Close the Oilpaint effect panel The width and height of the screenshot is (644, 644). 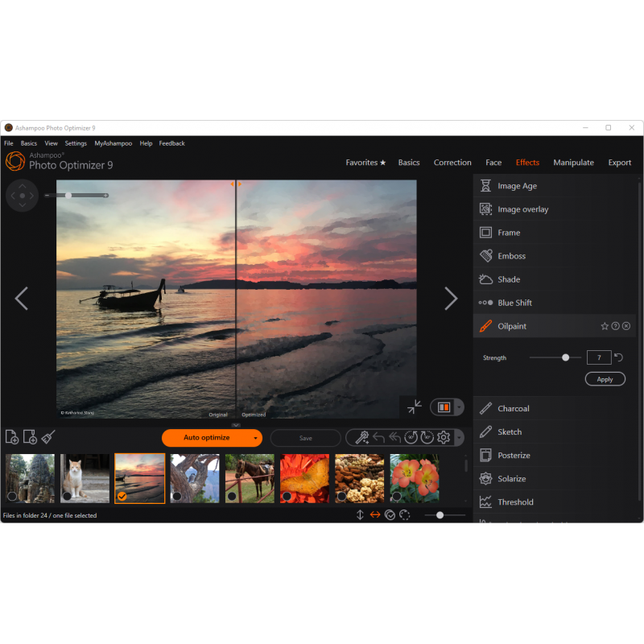click(x=626, y=326)
